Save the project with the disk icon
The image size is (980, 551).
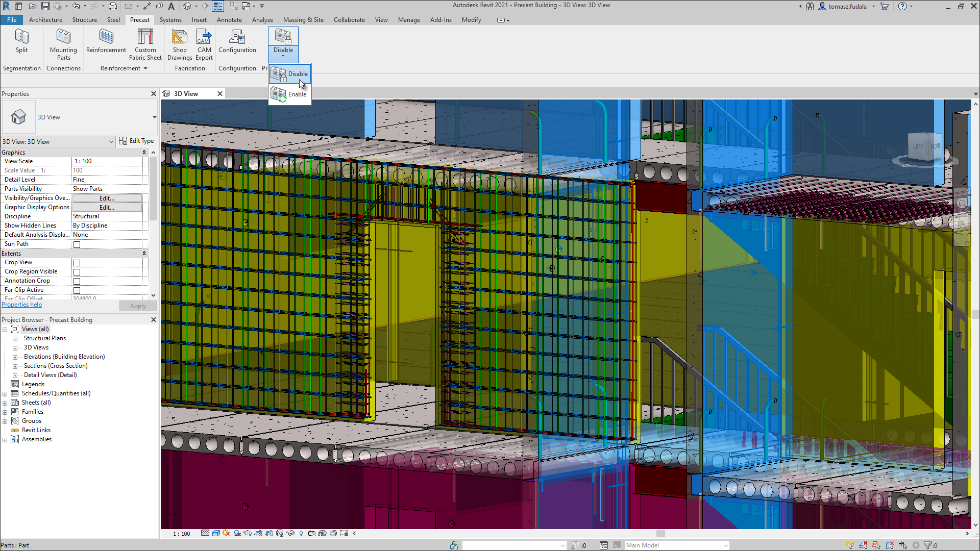(x=45, y=6)
